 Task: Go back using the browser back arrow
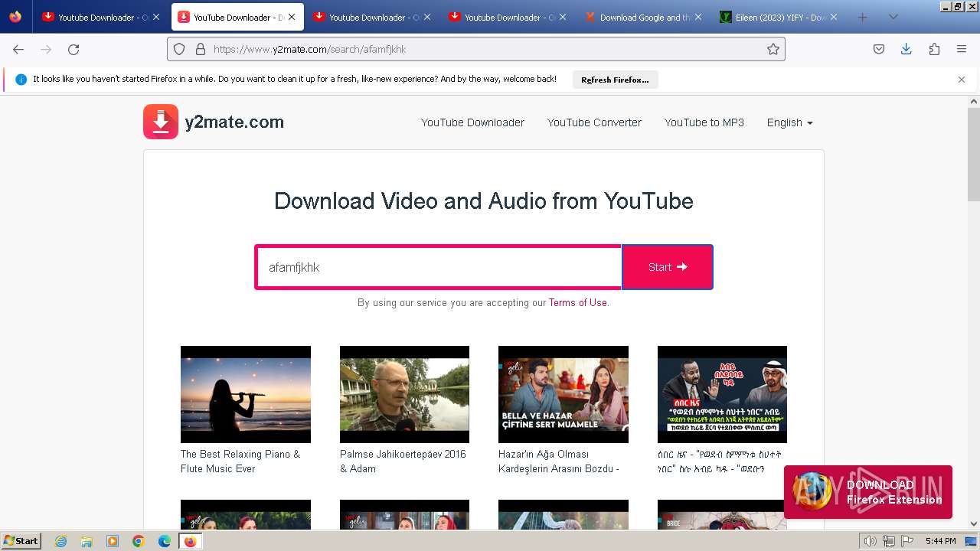coord(18,49)
